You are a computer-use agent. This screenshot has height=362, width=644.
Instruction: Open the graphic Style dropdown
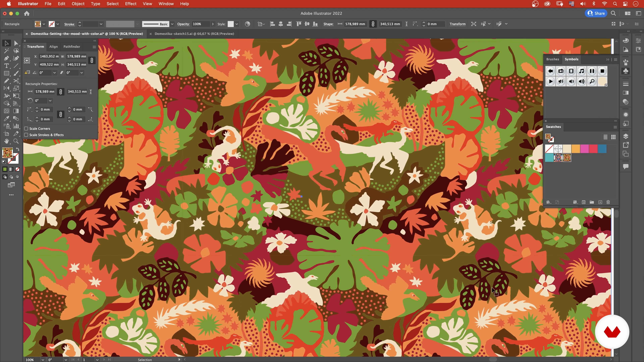[x=236, y=24]
